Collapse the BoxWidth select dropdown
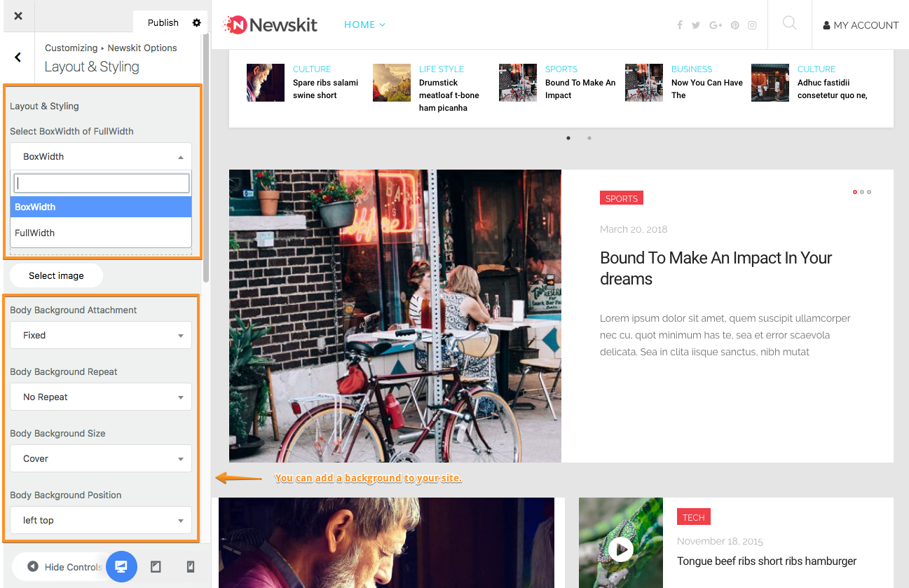 click(101, 156)
